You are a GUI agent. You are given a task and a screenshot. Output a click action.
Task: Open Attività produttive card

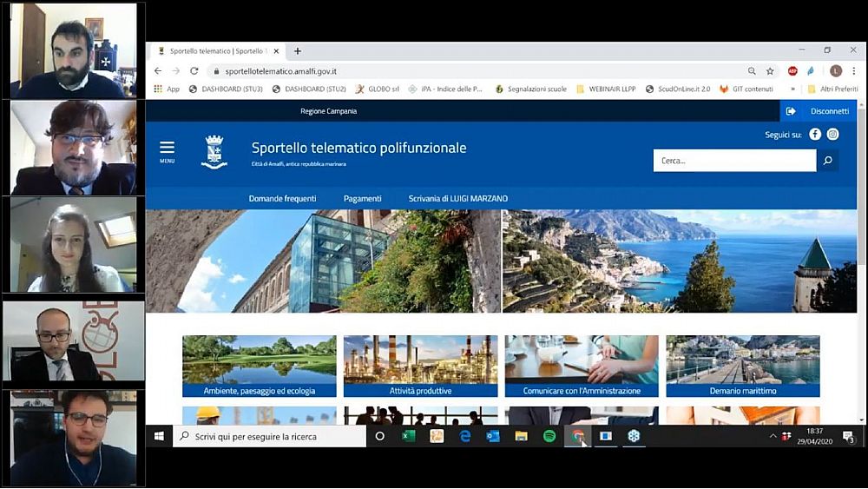420,366
